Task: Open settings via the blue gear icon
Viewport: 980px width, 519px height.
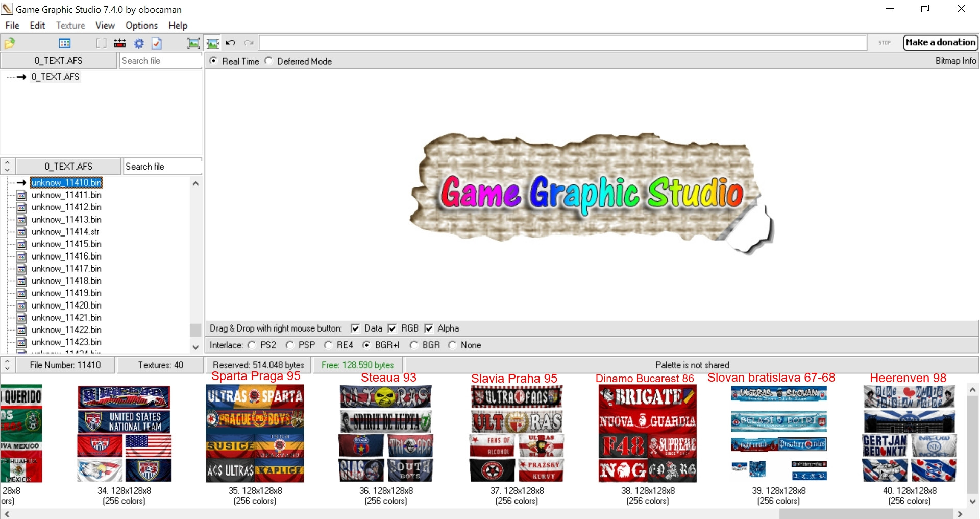Action: [x=139, y=43]
